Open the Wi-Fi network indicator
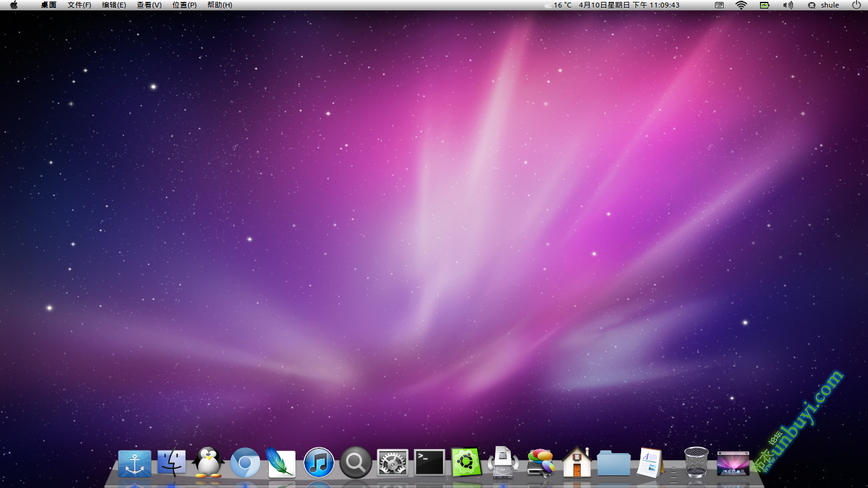This screenshot has width=868, height=488. click(x=741, y=5)
